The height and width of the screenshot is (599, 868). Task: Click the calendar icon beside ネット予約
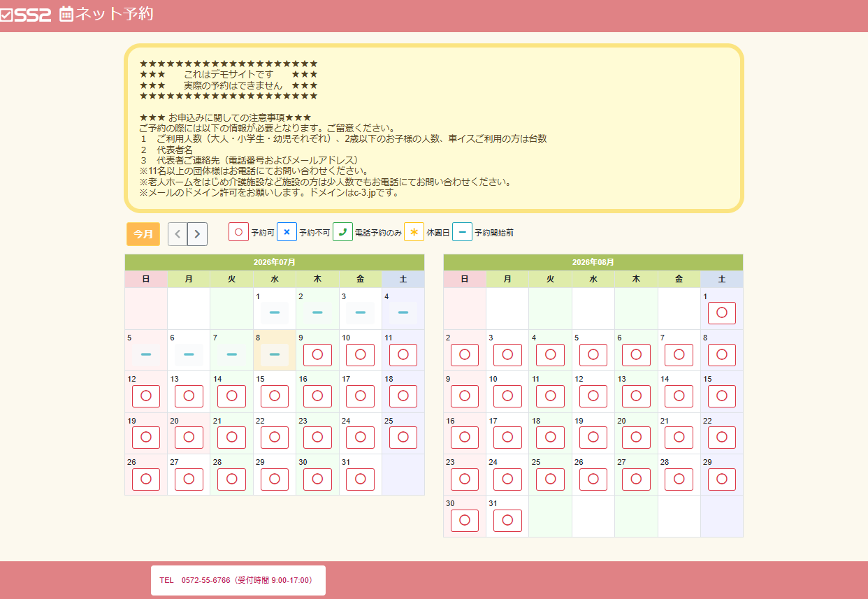click(x=66, y=14)
